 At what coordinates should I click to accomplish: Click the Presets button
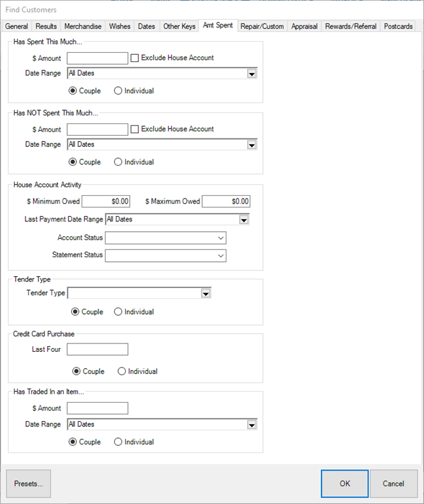pyautogui.click(x=29, y=484)
